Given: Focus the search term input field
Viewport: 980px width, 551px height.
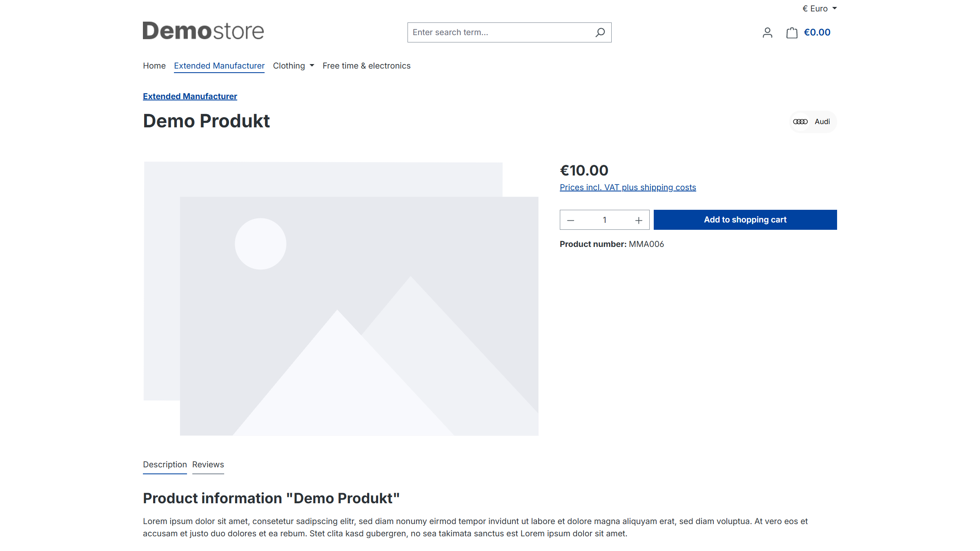Looking at the screenshot, I should [500, 32].
